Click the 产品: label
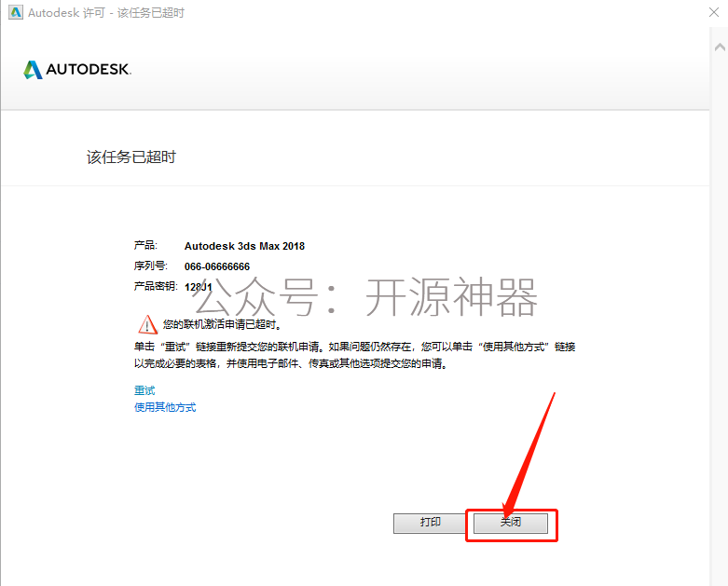728x586 pixels. [x=145, y=245]
